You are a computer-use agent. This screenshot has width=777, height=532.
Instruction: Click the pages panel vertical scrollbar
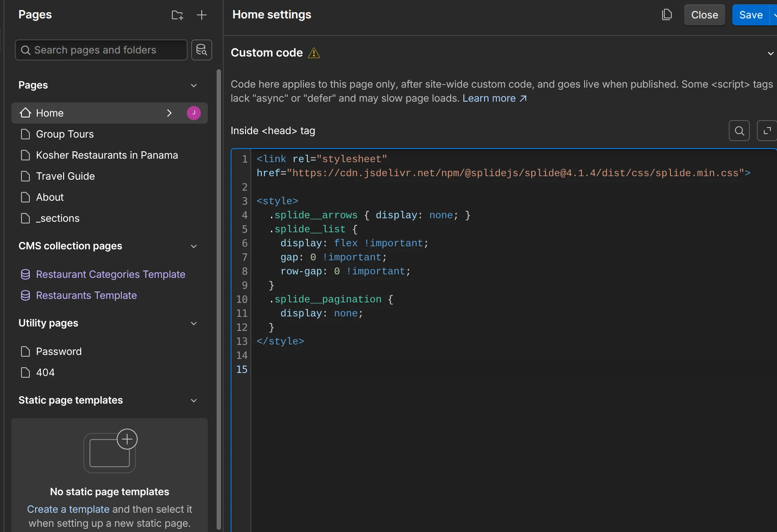click(x=219, y=299)
